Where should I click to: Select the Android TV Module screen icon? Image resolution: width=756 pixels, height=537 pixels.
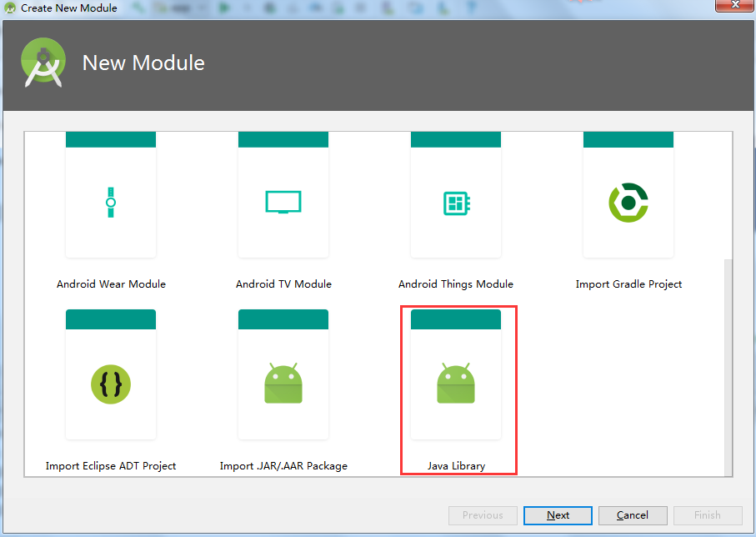click(283, 202)
